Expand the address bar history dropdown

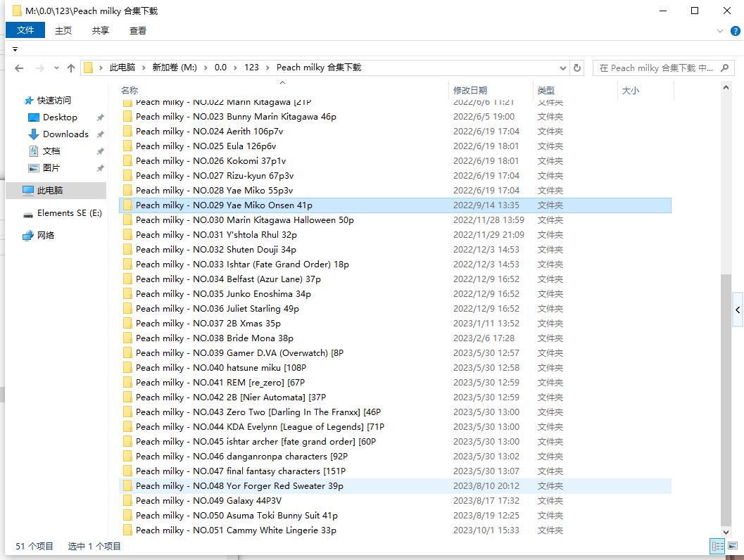[x=562, y=68]
